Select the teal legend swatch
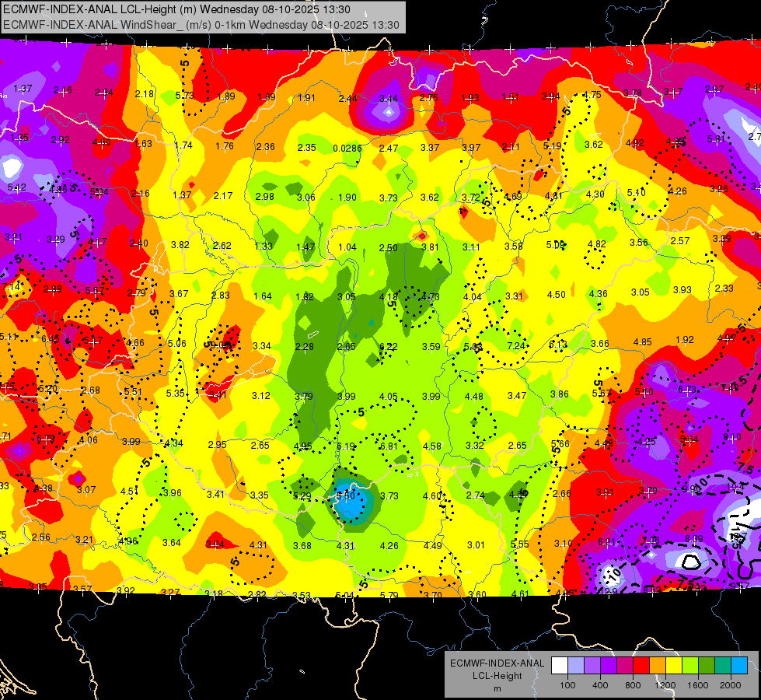Screen dimensions: 761x700 (723, 665)
